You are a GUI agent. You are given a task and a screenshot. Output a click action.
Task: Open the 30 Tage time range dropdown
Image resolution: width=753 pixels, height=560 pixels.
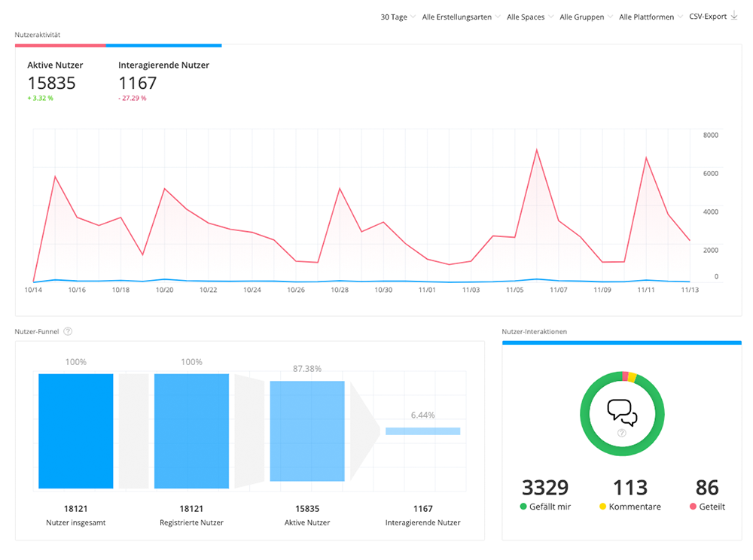pyautogui.click(x=398, y=17)
